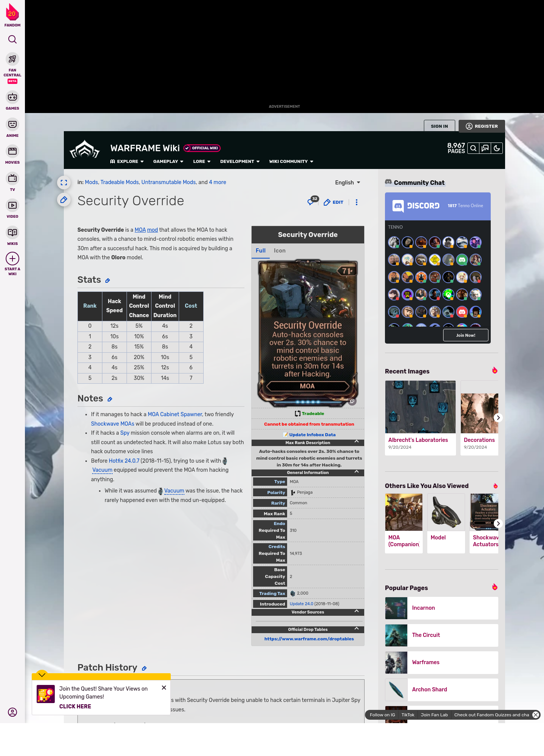Close the bottom Fandom notification bar
This screenshot has width=544, height=756.
pos(536,715)
